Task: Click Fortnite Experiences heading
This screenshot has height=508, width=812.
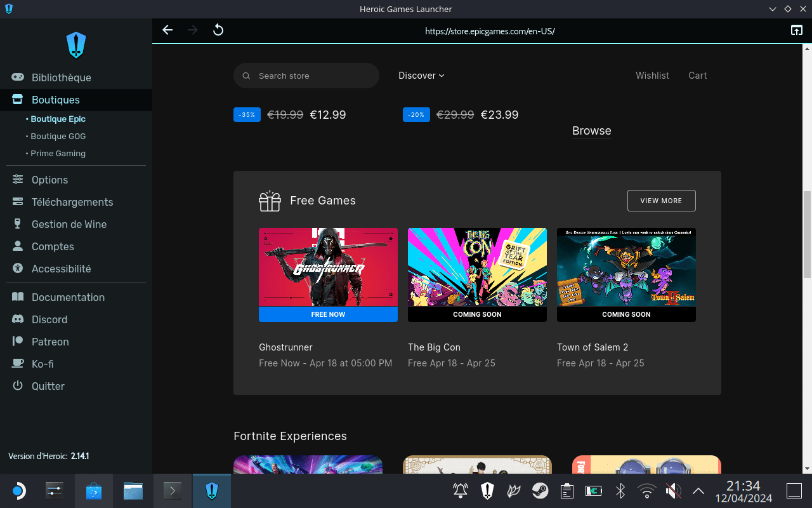Action: [x=290, y=436]
